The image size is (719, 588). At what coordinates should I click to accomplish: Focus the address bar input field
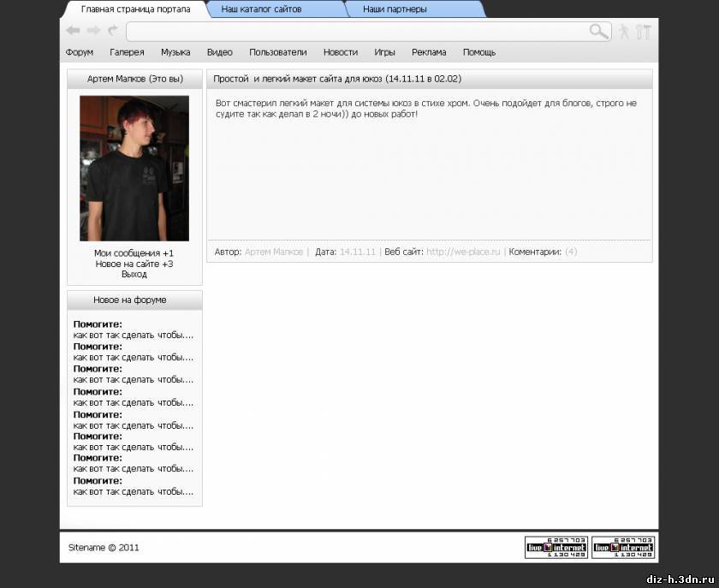pyautogui.click(x=355, y=32)
